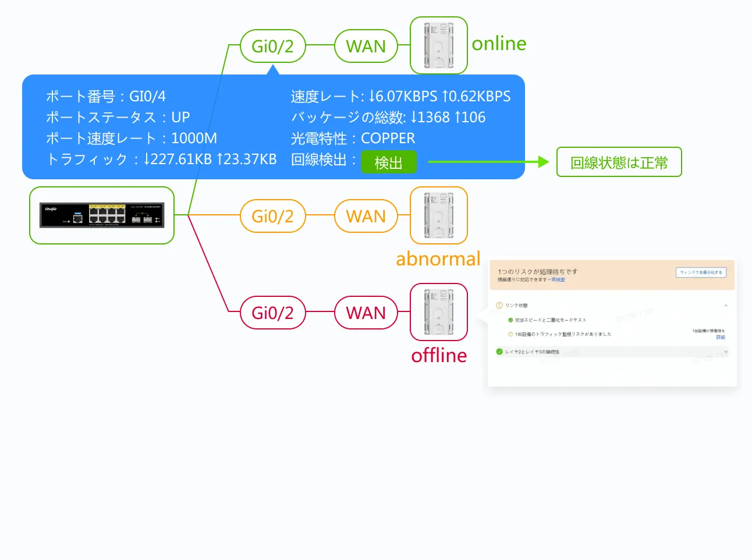Screen dimensions: 752x560
Task: Collapse the リンク状態 section chevron
Action: (x=726, y=305)
